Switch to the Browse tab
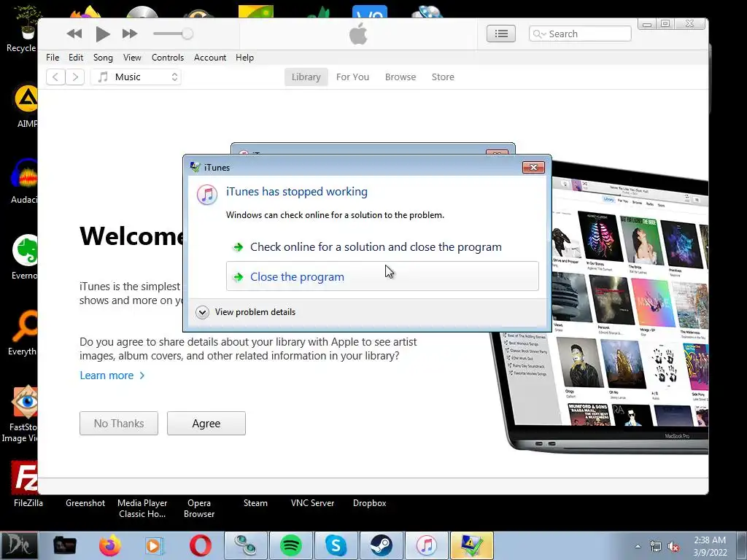 tap(400, 77)
